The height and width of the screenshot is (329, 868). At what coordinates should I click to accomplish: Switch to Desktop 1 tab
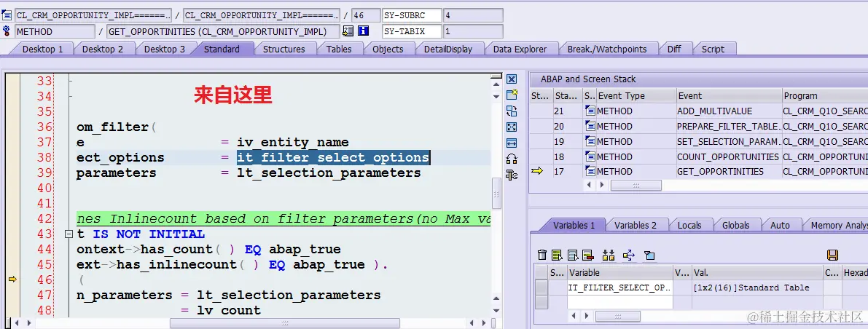click(x=42, y=49)
